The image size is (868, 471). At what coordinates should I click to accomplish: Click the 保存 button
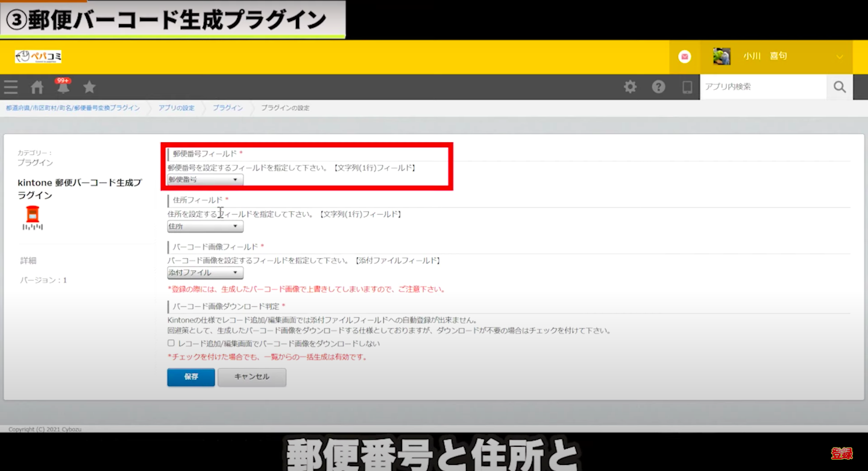click(x=191, y=377)
